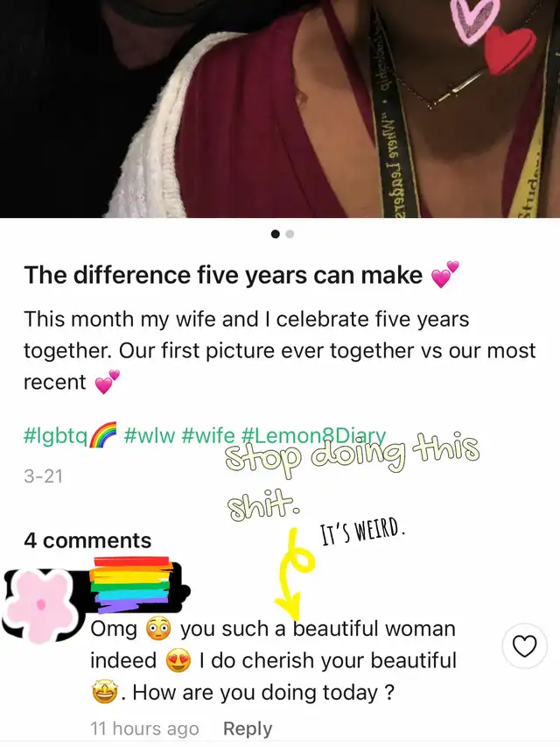
Task: Switch to the second photo via the gray carousel dot
Action: (x=290, y=234)
